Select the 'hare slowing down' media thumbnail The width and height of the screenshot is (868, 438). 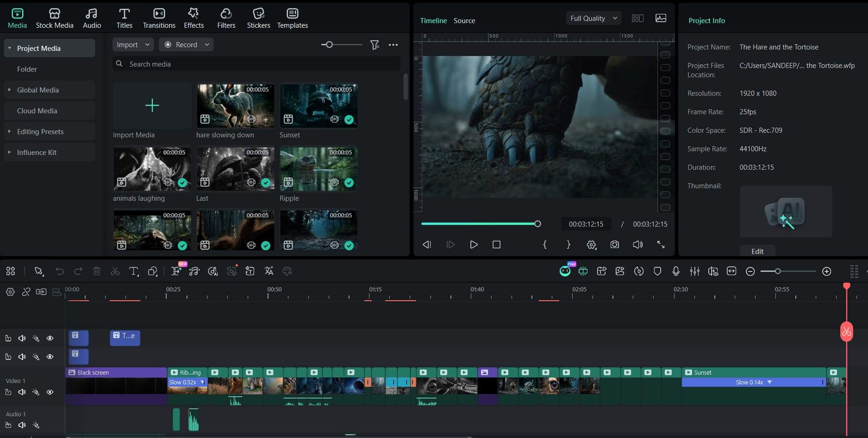click(x=235, y=105)
